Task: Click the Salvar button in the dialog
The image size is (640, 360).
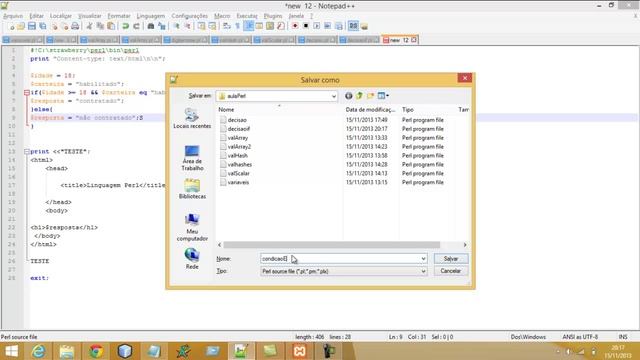Action: [451, 259]
